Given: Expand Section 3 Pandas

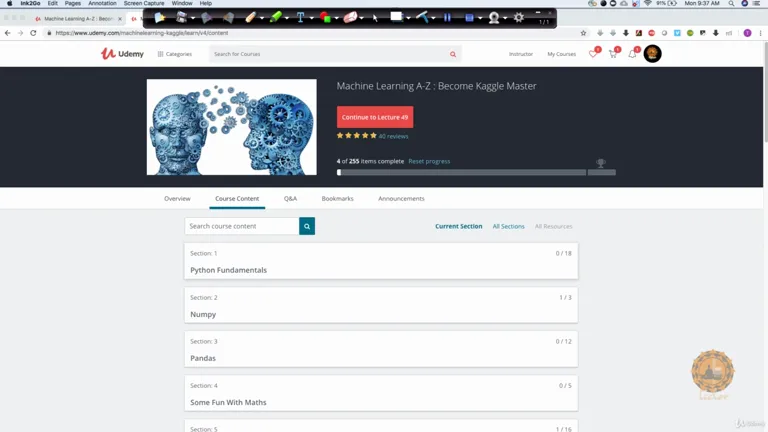Looking at the screenshot, I should (381, 349).
